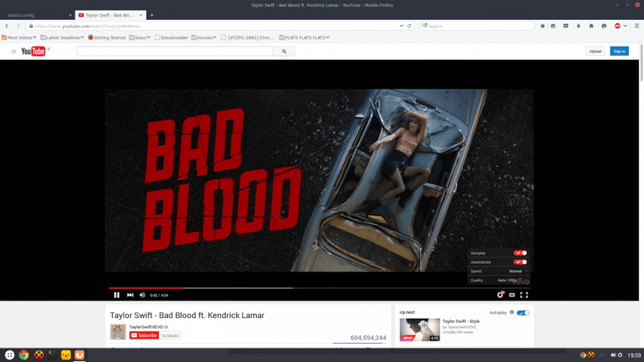Subscribe to TaylorSwiftVEVO
The height and width of the screenshot is (362, 644).
pyautogui.click(x=144, y=335)
